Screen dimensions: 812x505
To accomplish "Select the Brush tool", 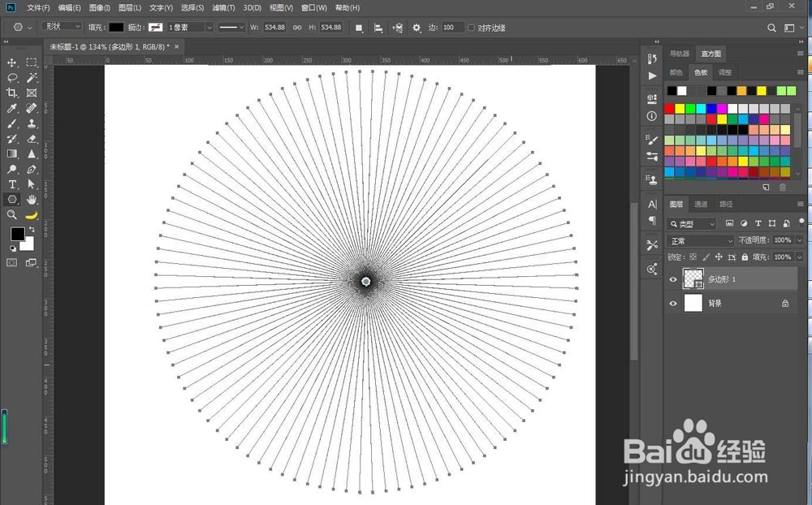I will [12, 123].
